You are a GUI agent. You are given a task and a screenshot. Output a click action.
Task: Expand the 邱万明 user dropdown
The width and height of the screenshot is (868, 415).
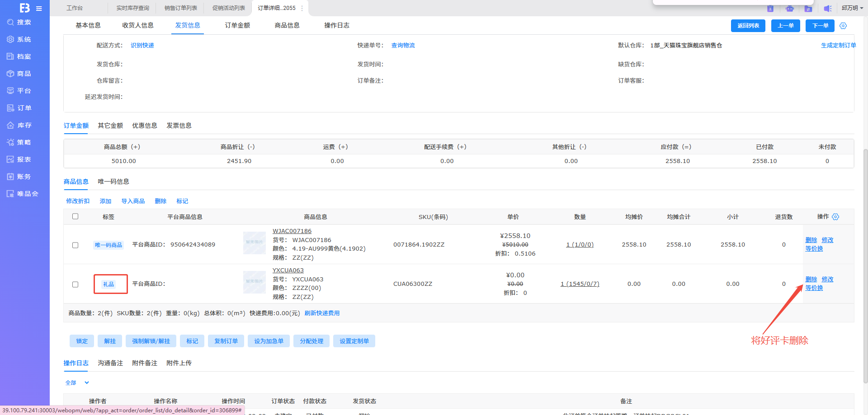pyautogui.click(x=852, y=8)
